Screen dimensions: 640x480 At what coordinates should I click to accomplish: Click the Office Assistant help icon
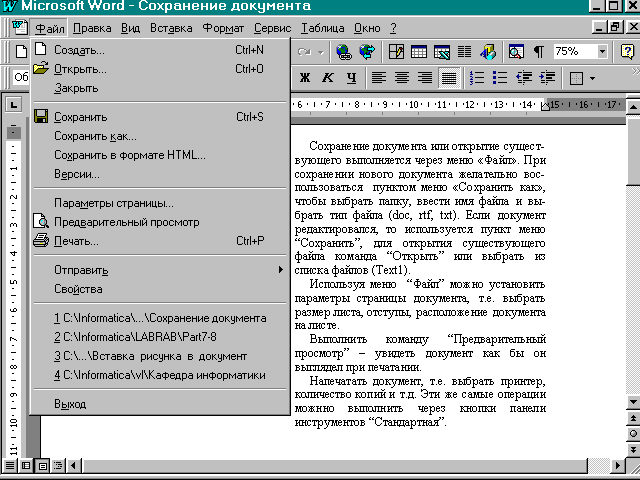click(627, 52)
